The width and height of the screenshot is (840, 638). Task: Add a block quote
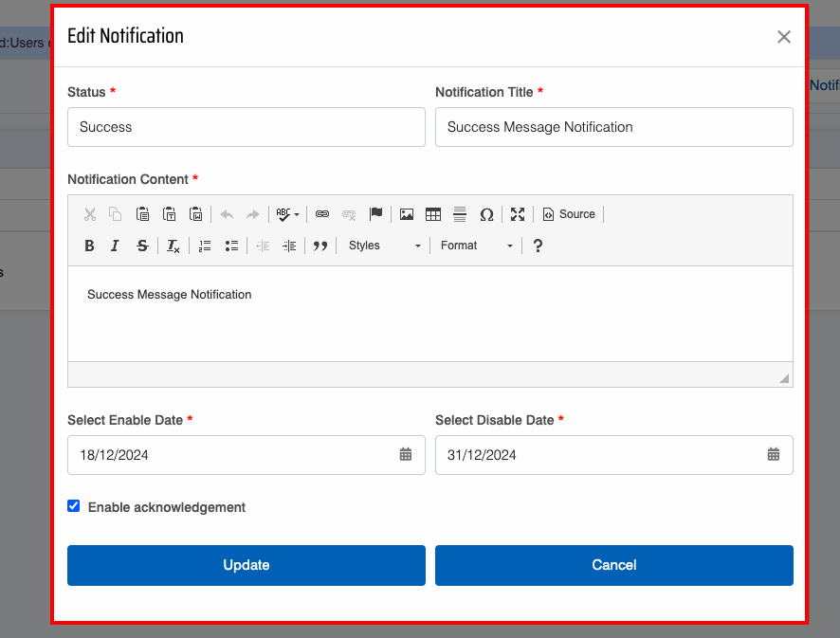click(320, 246)
